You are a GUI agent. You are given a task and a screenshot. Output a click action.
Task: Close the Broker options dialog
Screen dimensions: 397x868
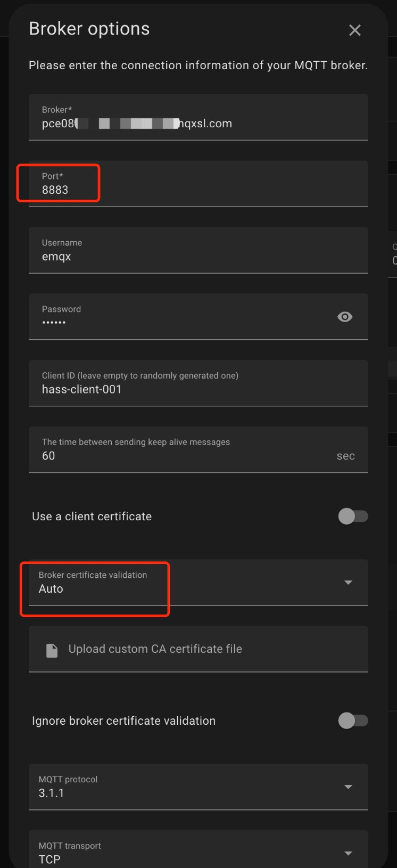[354, 30]
